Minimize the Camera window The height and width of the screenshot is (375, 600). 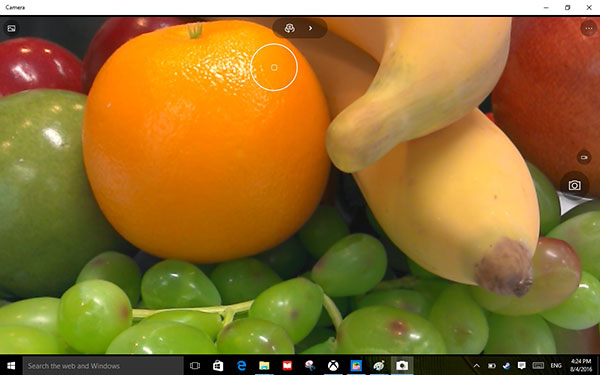tap(546, 7)
